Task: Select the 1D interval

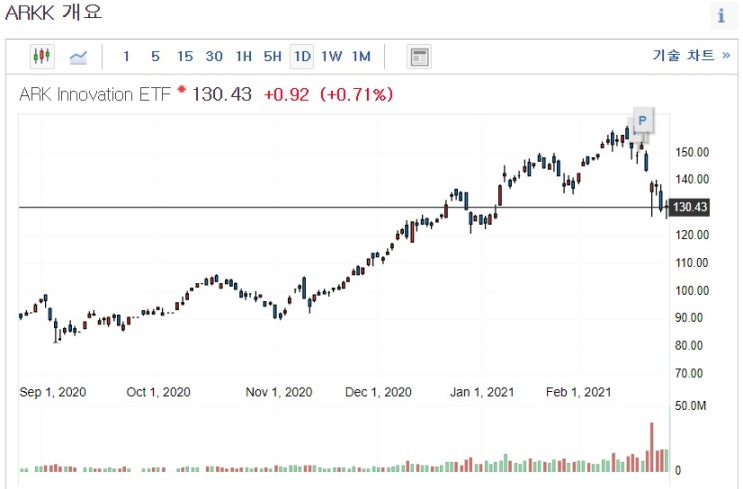Action: click(x=302, y=57)
